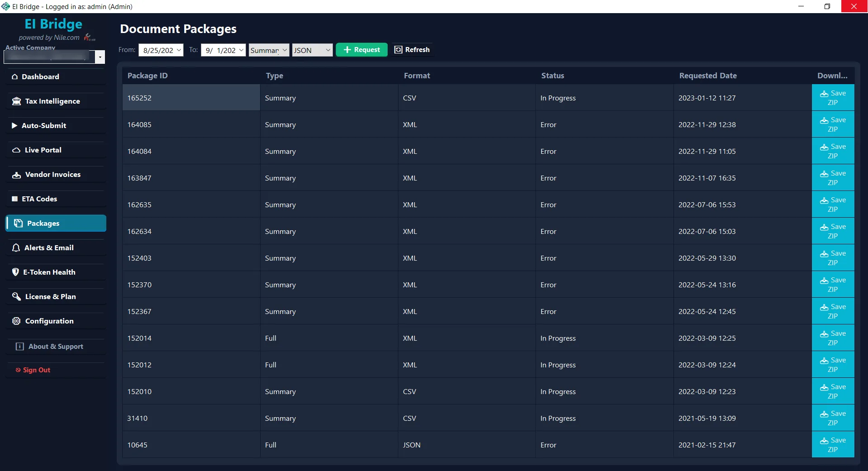Viewport: 868px width, 471px height.
Task: Click the Vendor Invoices tray icon
Action: pyautogui.click(x=17, y=175)
